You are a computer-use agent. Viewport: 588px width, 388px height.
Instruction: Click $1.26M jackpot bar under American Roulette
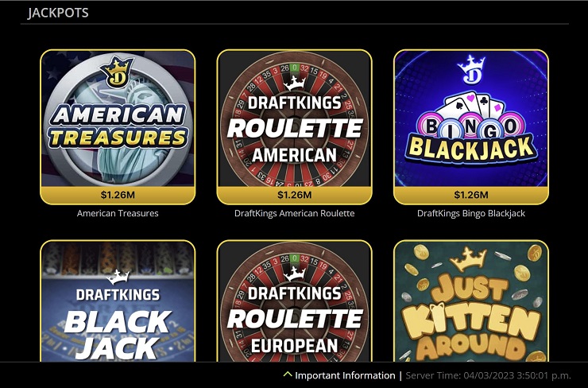click(294, 195)
